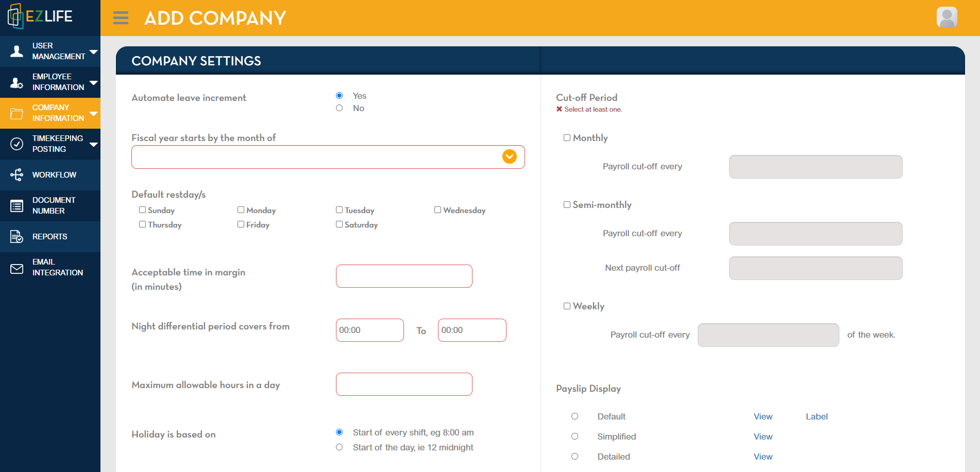The width and height of the screenshot is (980, 472).
Task: View the Simplified payslip layout
Action: click(x=763, y=436)
